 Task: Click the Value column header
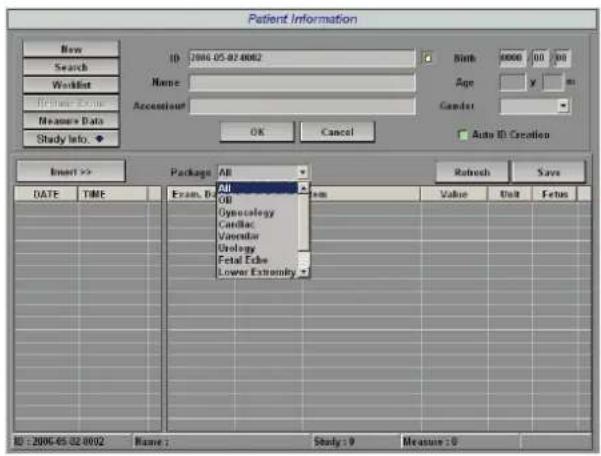click(453, 194)
